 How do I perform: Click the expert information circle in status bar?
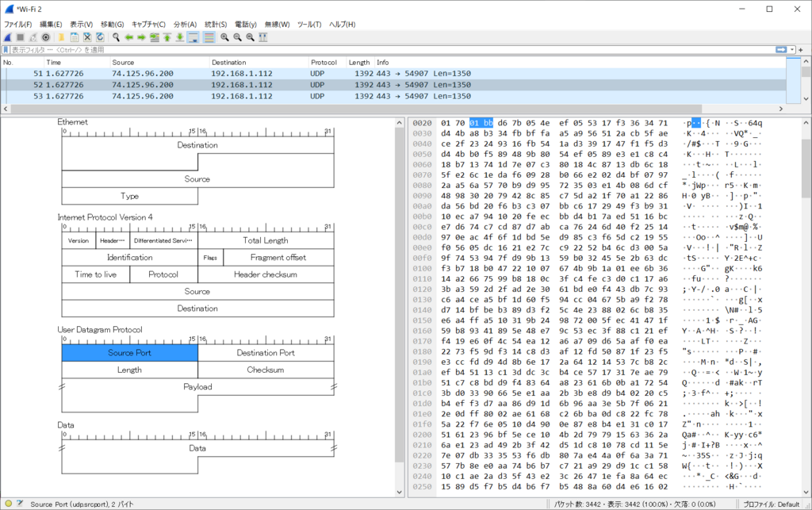[7, 504]
